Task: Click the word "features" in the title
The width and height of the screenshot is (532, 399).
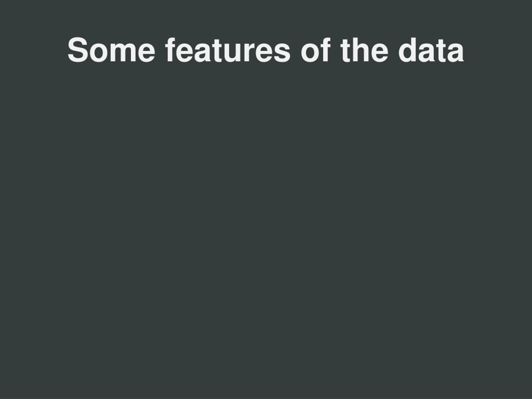Action: (228, 50)
